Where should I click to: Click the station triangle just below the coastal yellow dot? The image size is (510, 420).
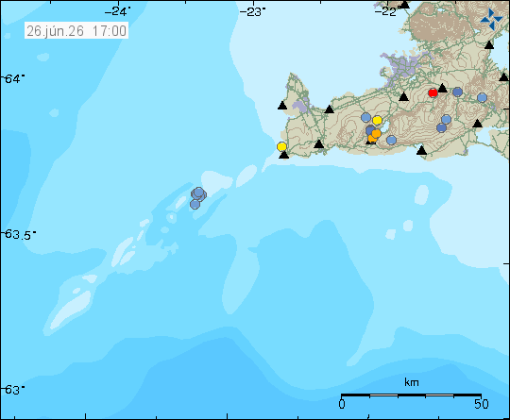(x=284, y=155)
